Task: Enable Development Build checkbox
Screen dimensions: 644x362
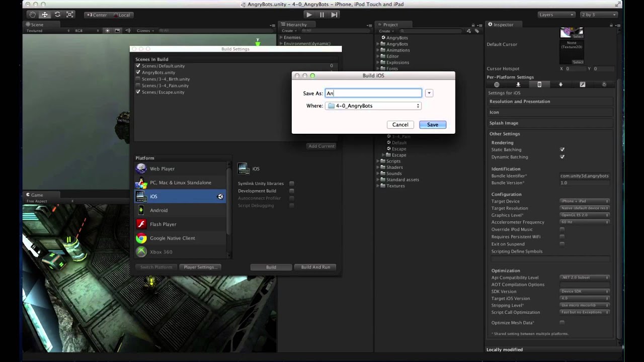Action: pyautogui.click(x=292, y=191)
